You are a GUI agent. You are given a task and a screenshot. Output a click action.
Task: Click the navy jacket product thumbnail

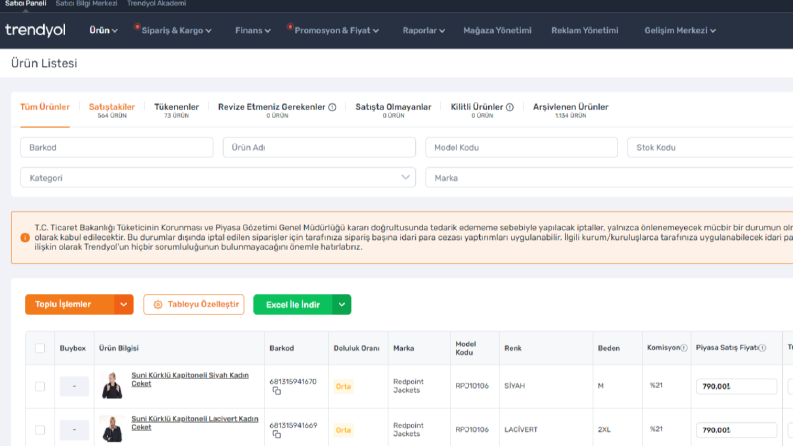coord(112,429)
